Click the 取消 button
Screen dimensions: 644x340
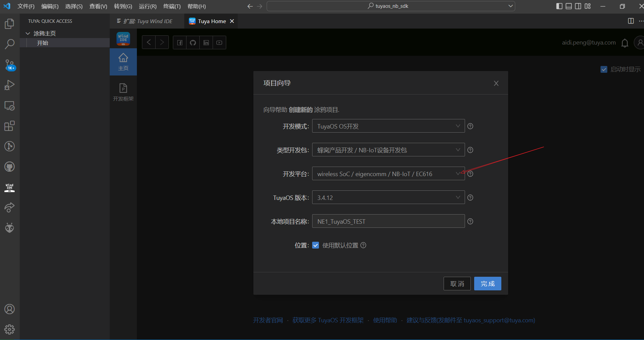point(457,284)
